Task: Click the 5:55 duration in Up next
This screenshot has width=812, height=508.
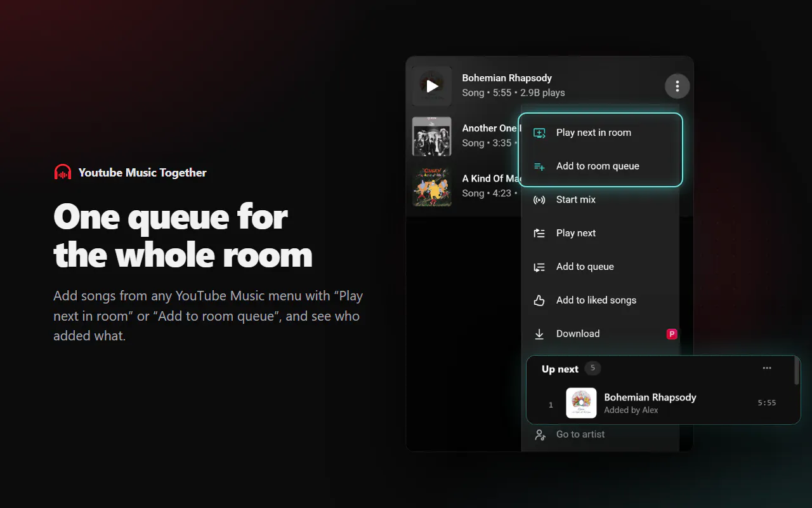Action: (x=767, y=403)
